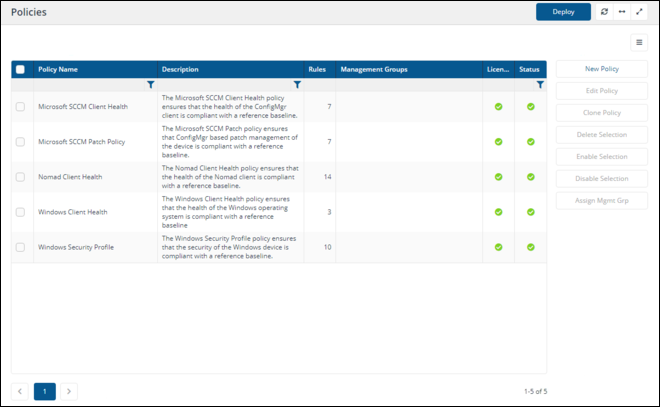The height and width of the screenshot is (407, 660).
Task: Tick the select-all checkbox in the table header
Action: pyautogui.click(x=21, y=70)
